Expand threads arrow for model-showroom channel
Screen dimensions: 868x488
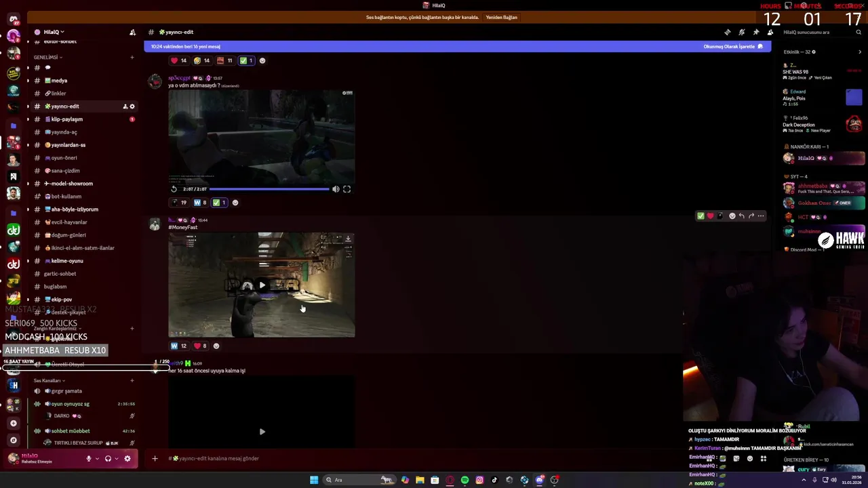[x=28, y=184]
